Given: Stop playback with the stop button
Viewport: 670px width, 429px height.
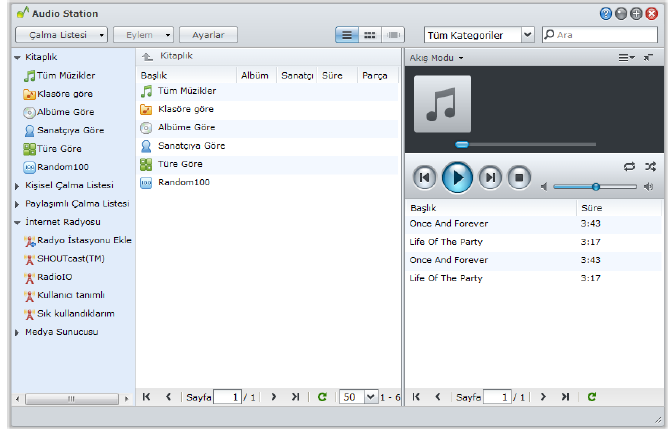Looking at the screenshot, I should pos(518,178).
